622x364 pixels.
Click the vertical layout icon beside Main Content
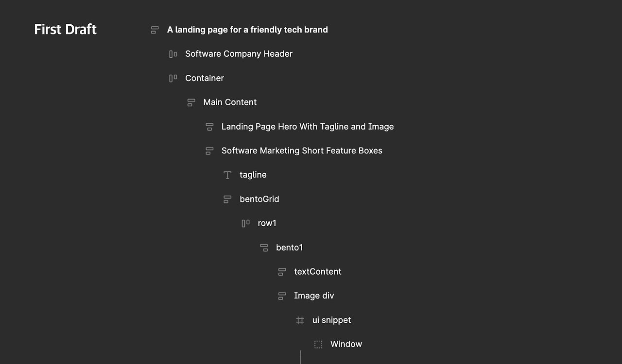[x=191, y=102]
